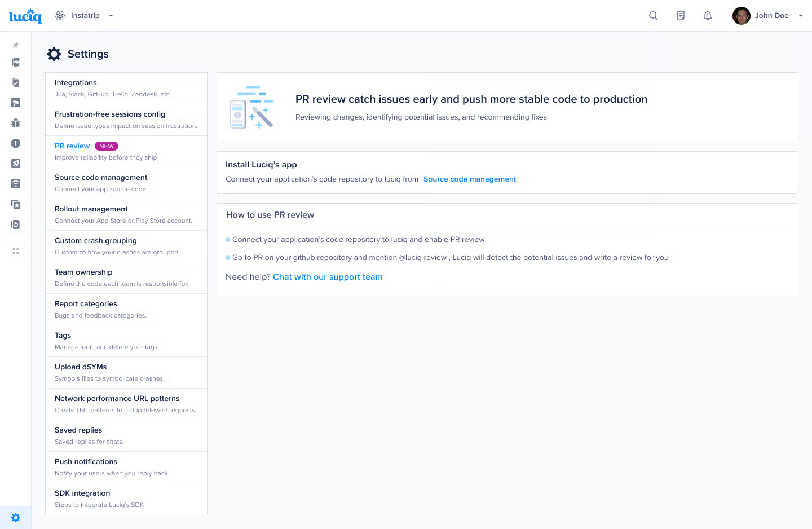Click the rocket icon in left sidebar
The width and height of the screenshot is (812, 529).
click(16, 164)
